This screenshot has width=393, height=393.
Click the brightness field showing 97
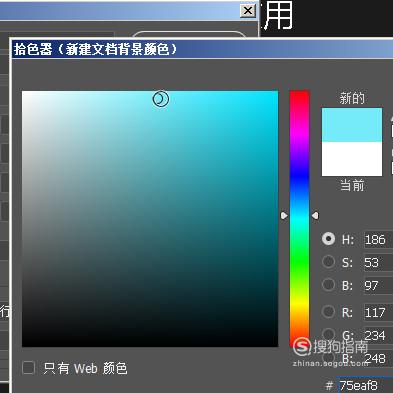click(x=378, y=285)
